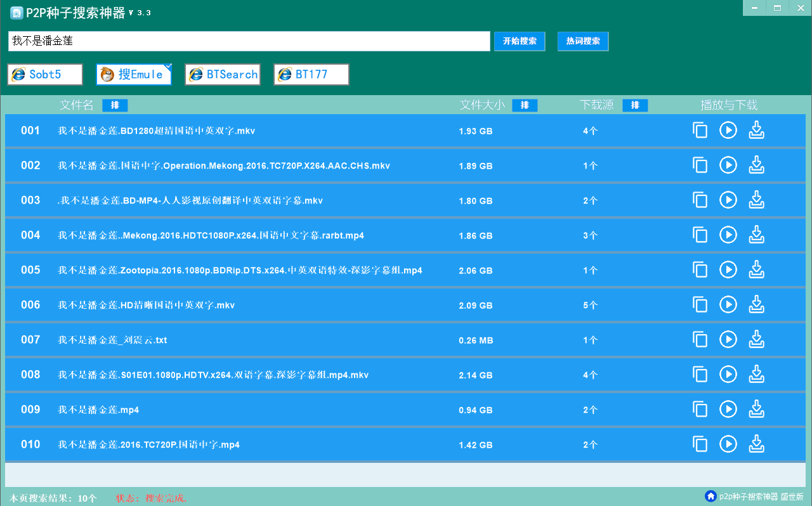This screenshot has height=506, width=812.
Task: Sort results by 文件大小
Action: coord(525,105)
